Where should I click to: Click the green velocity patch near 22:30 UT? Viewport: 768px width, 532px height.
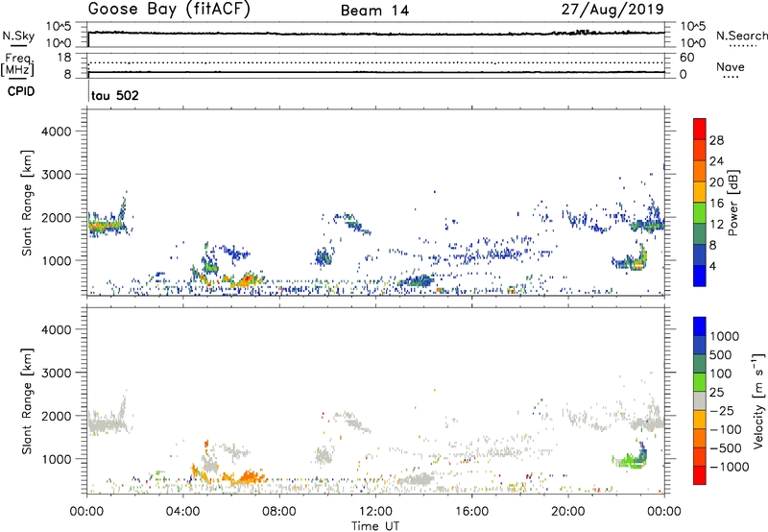[x=630, y=461]
